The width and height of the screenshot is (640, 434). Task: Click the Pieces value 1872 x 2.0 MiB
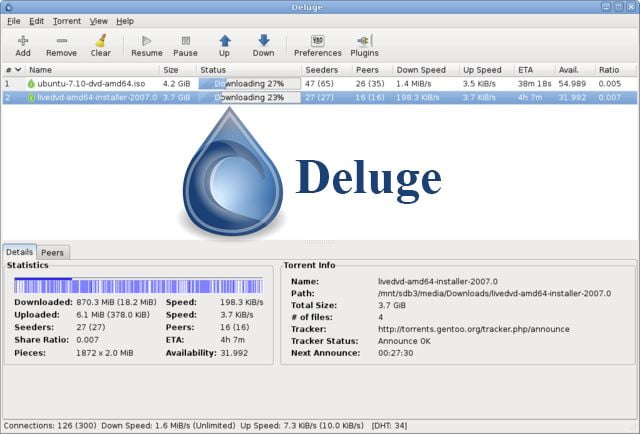coord(104,353)
